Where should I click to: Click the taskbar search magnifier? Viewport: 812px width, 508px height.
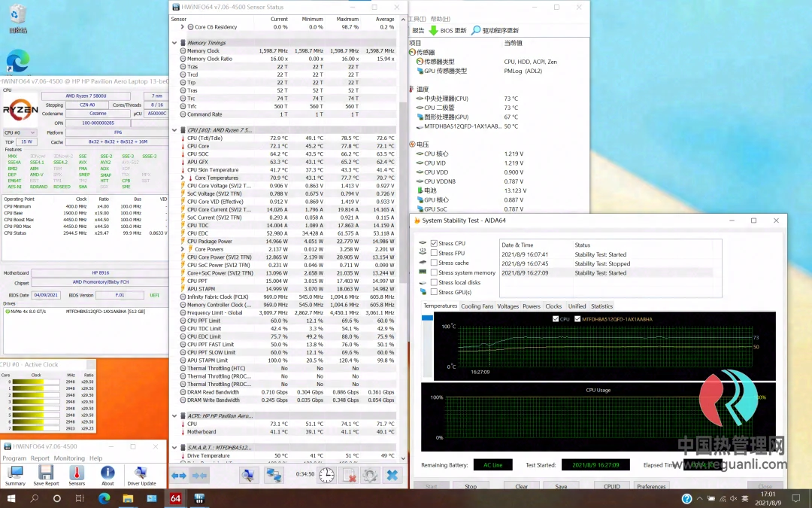[x=34, y=499]
